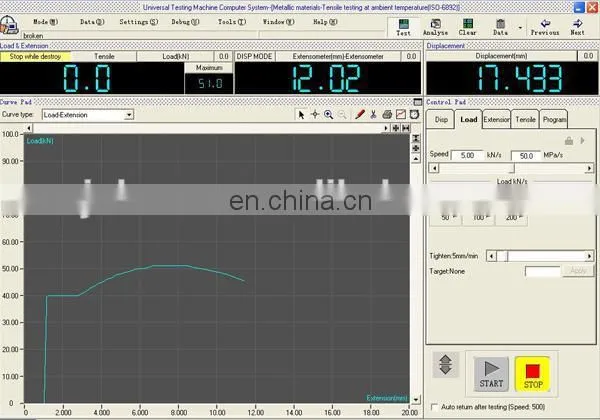This screenshot has height=420, width=600.
Task: Enable Auto return after testing checkbox
Action: (x=435, y=407)
